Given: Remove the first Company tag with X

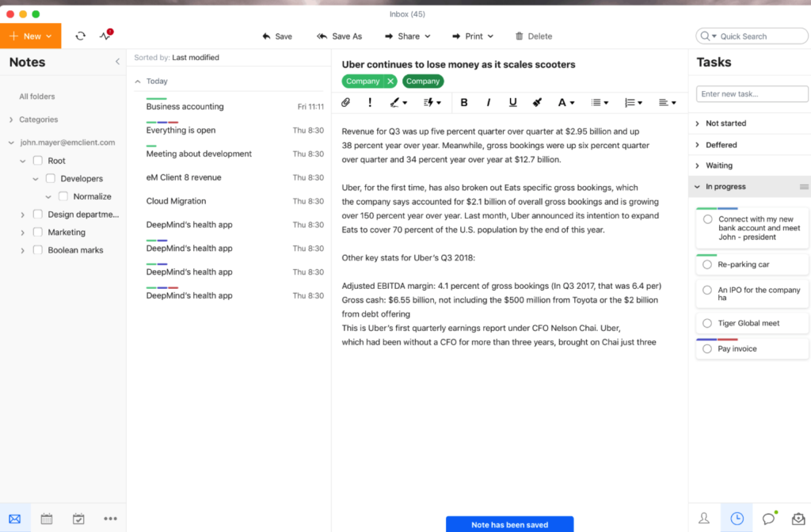Looking at the screenshot, I should [390, 82].
